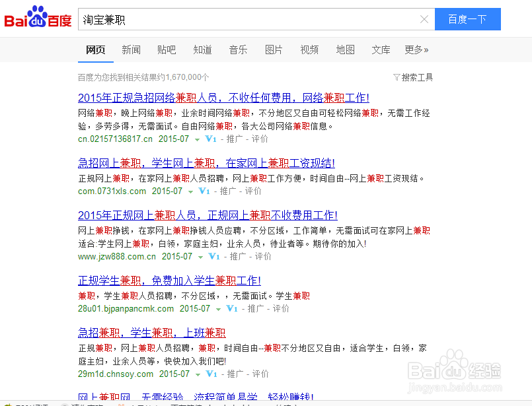Click 推广 label for 28u01.bjpanpancmk.com result
This screenshot has width=532, height=406.
[256, 309]
